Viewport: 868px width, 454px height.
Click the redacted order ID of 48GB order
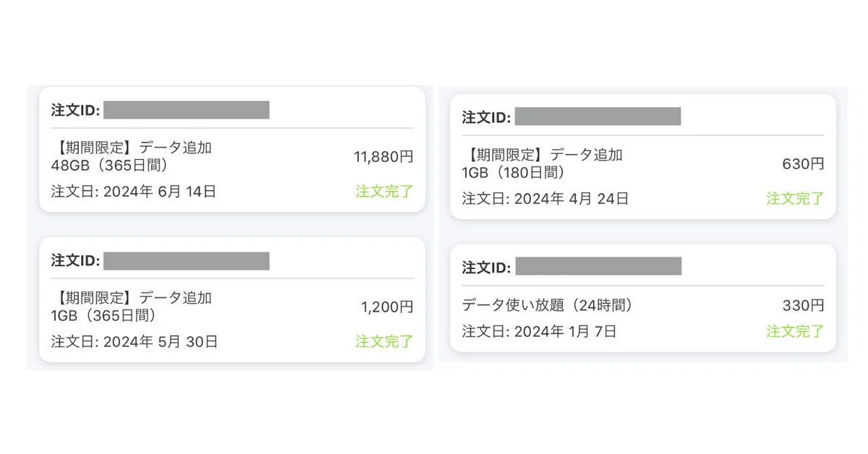click(187, 110)
